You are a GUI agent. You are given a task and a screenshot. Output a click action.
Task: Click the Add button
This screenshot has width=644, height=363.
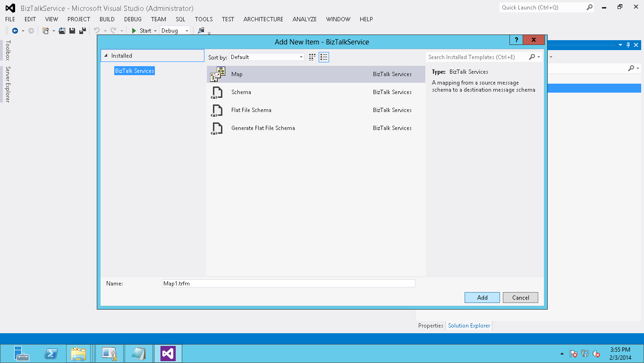(482, 298)
